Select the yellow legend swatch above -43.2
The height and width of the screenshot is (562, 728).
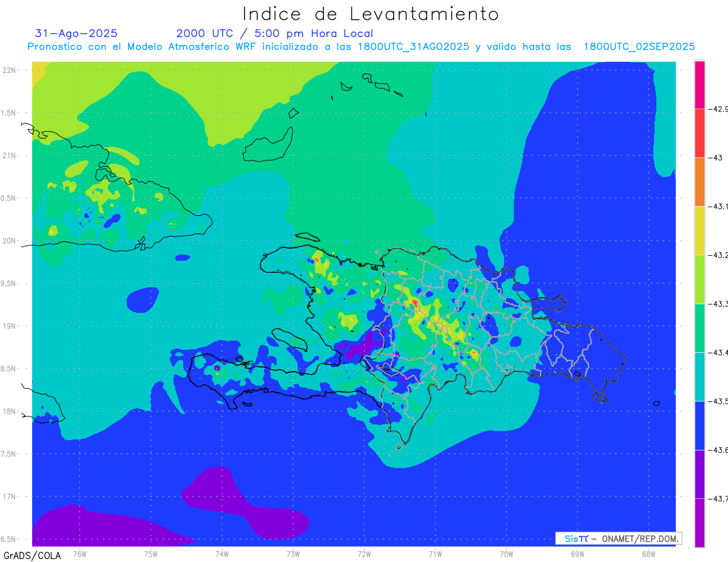pos(699,231)
